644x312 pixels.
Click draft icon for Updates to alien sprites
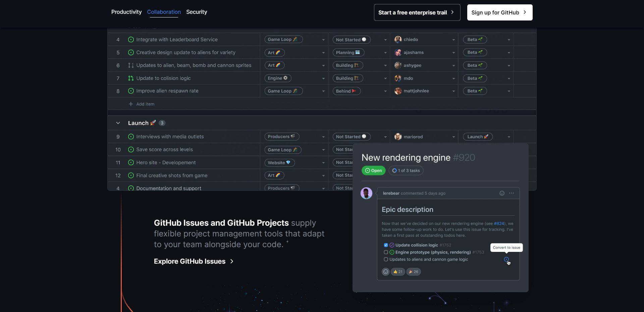pyautogui.click(x=131, y=65)
